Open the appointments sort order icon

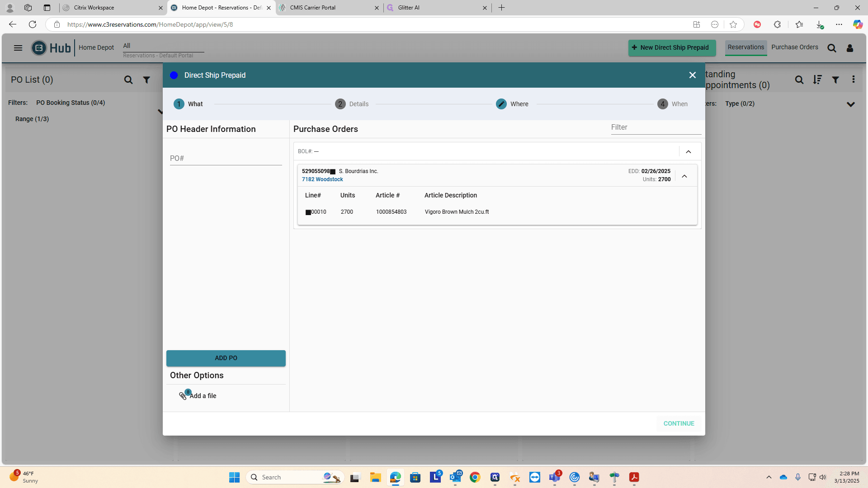(x=817, y=80)
